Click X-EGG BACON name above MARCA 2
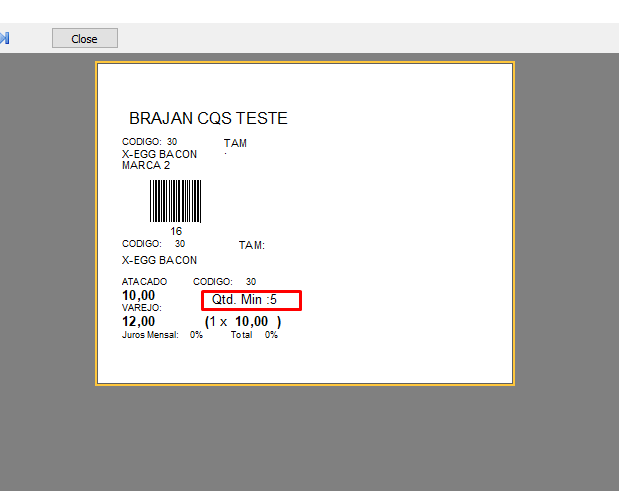 coord(159,154)
